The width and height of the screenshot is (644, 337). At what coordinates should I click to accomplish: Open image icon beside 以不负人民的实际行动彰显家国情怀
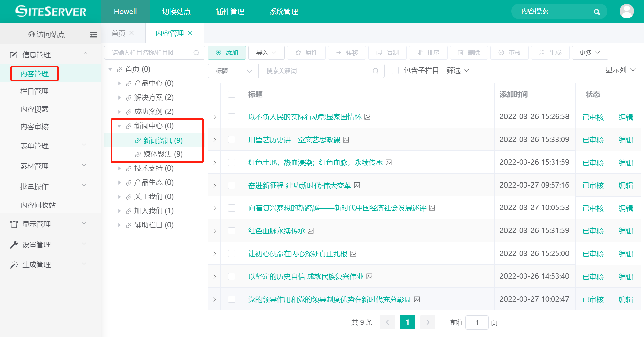pos(367,117)
